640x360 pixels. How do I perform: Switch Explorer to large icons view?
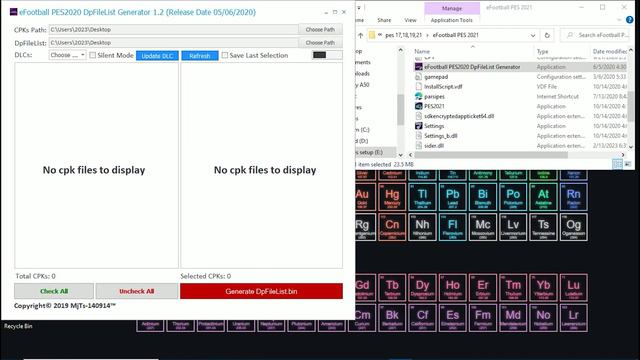point(627,164)
